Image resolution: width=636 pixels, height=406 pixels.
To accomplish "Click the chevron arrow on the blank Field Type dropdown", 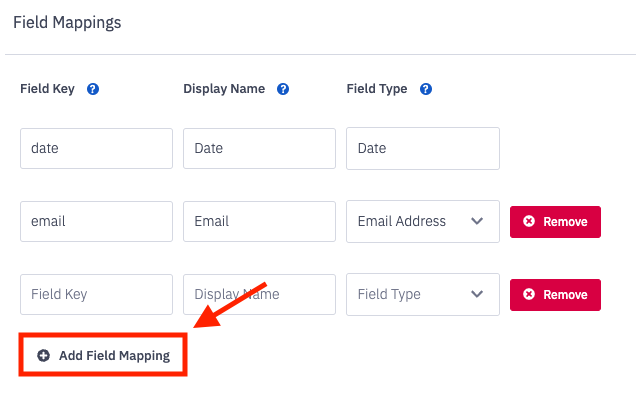I will tap(477, 294).
